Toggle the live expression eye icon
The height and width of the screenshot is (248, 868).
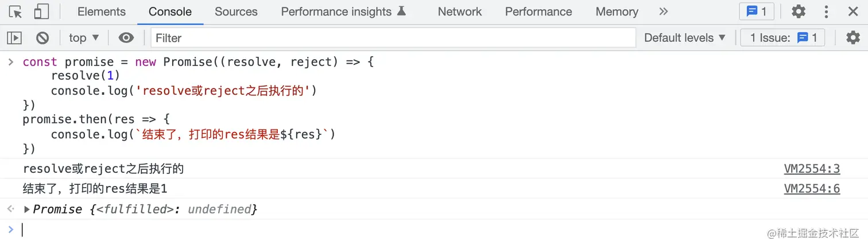pos(126,38)
